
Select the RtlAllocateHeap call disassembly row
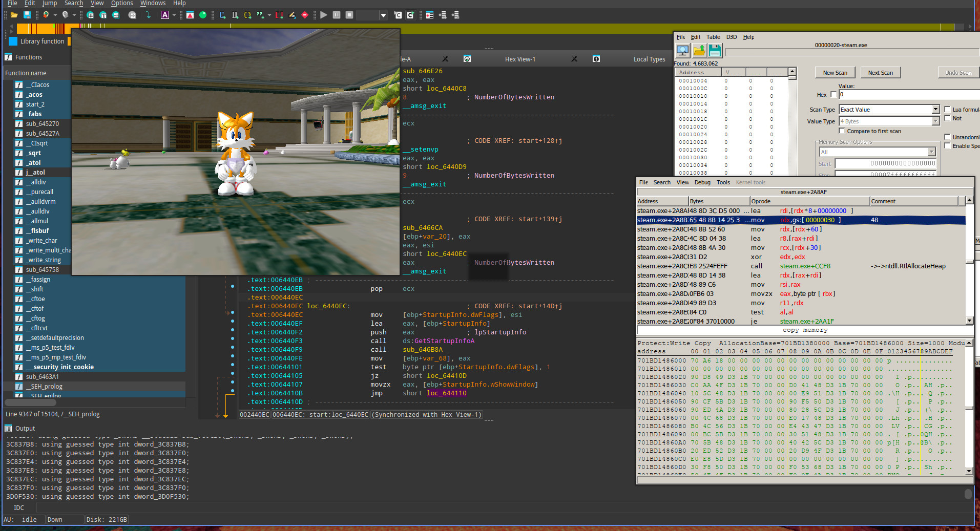[x=801, y=266]
